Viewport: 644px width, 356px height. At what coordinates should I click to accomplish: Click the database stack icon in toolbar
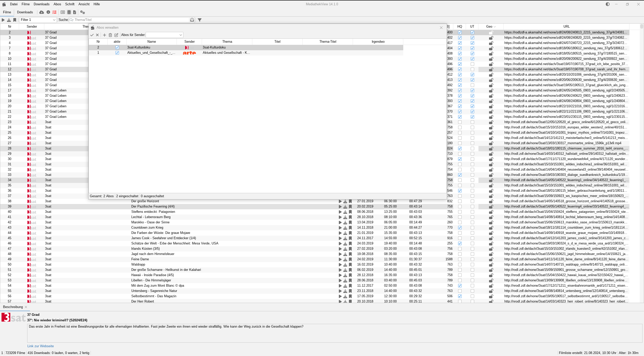click(x=69, y=12)
